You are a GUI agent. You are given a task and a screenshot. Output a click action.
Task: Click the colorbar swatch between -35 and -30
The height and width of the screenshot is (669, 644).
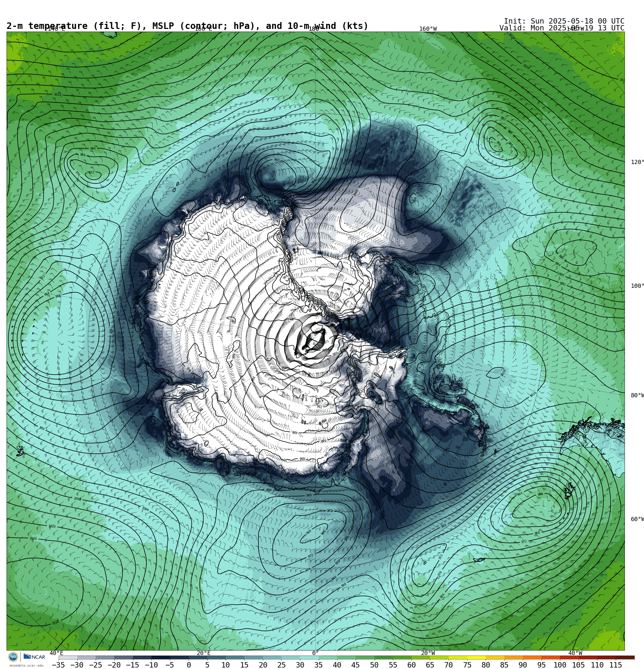(68, 657)
